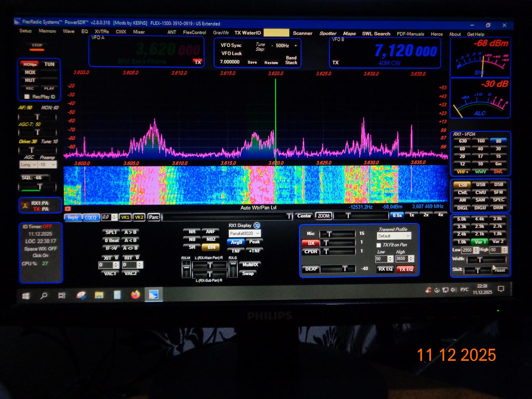Open the Panafall8020 display mode dropdown

(x=244, y=234)
